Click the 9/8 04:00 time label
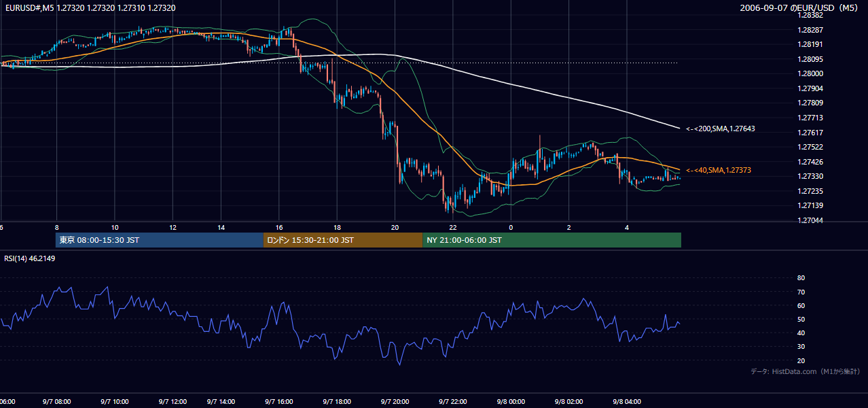 coord(627,402)
